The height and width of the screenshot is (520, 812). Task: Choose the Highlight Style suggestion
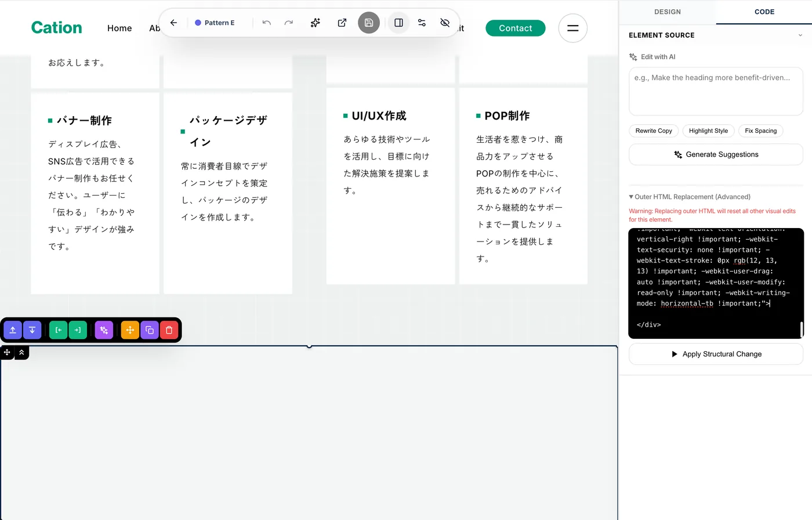click(x=708, y=131)
